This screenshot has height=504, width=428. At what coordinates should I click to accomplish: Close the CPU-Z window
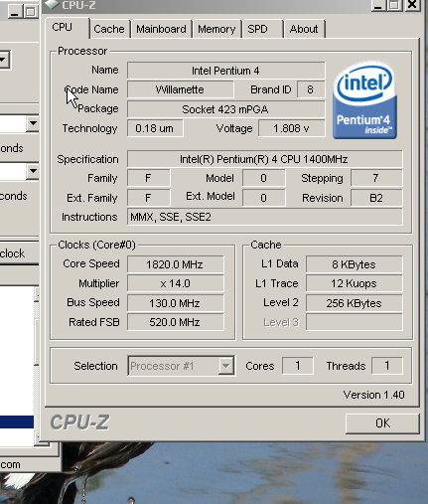(413, 5)
